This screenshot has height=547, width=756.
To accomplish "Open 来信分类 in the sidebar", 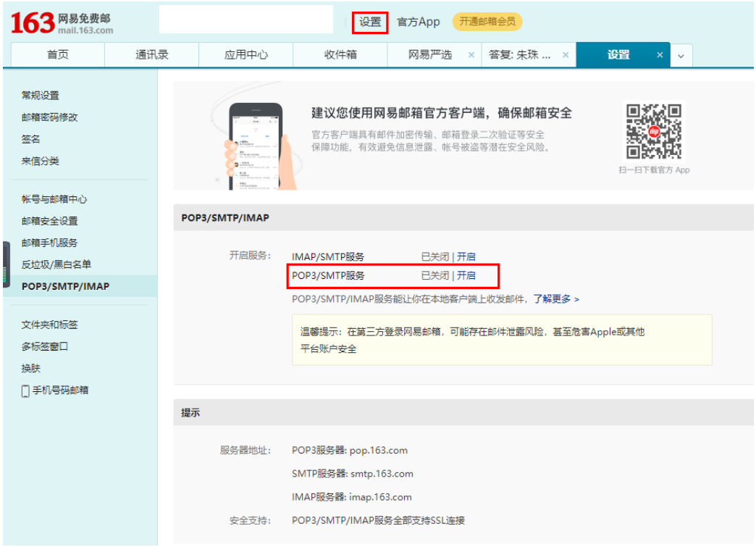I will 41,161.
